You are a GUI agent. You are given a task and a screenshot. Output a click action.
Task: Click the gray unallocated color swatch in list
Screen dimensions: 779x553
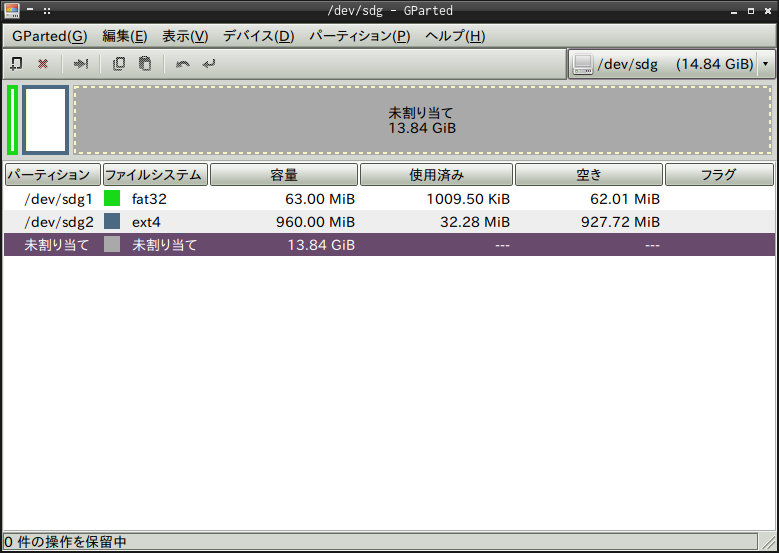coord(112,244)
